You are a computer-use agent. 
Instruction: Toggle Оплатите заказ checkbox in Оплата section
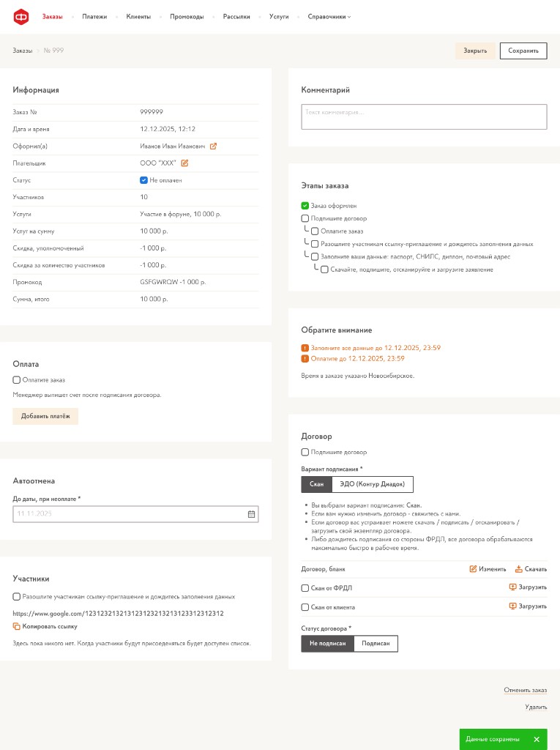[x=16, y=380]
